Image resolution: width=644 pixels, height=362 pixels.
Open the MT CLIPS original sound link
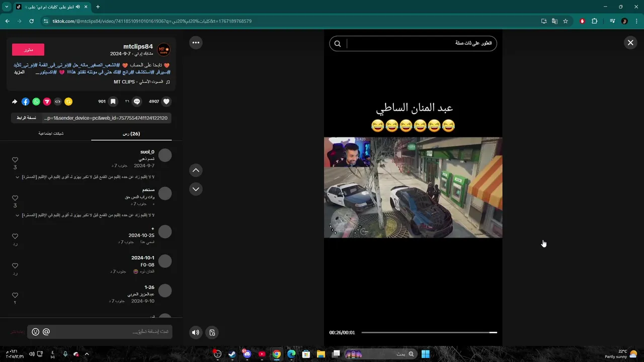click(x=142, y=82)
